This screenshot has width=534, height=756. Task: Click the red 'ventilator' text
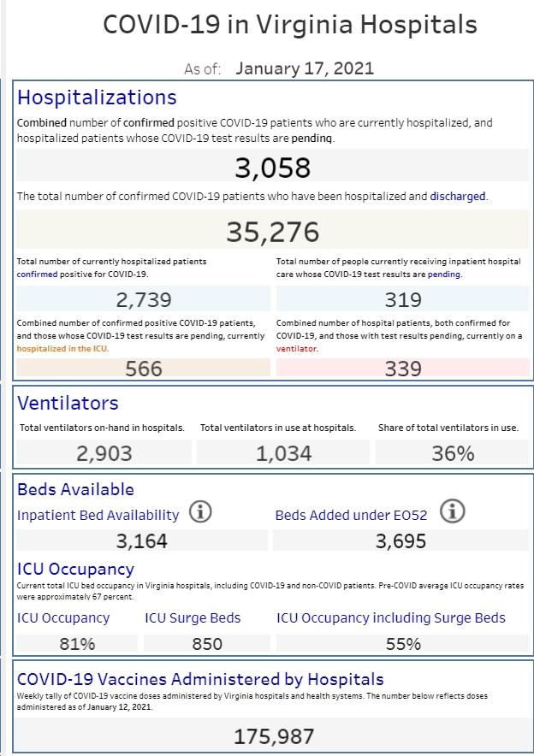tap(296, 349)
